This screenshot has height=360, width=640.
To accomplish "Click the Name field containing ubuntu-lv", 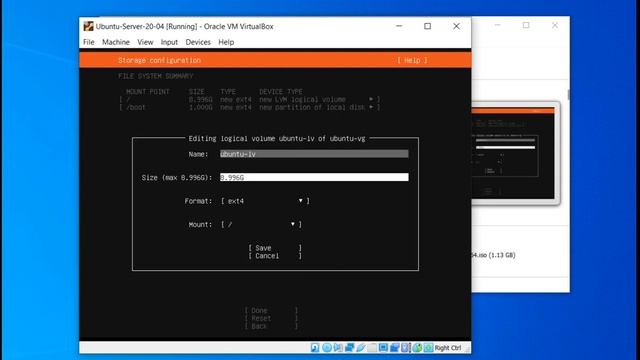I will [314, 154].
